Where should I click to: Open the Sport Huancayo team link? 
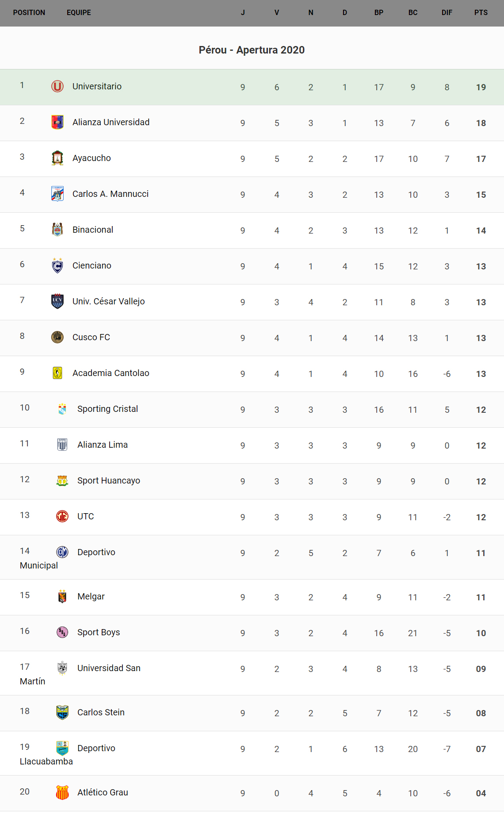point(109,480)
